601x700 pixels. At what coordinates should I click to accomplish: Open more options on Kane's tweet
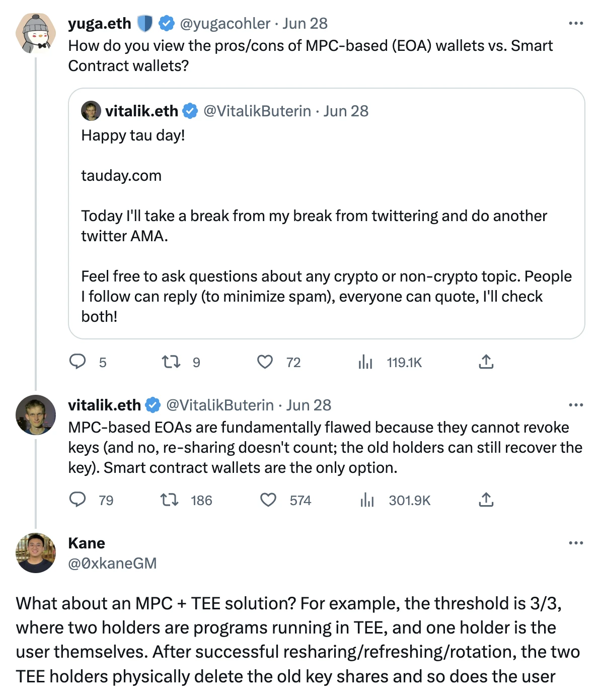(575, 543)
